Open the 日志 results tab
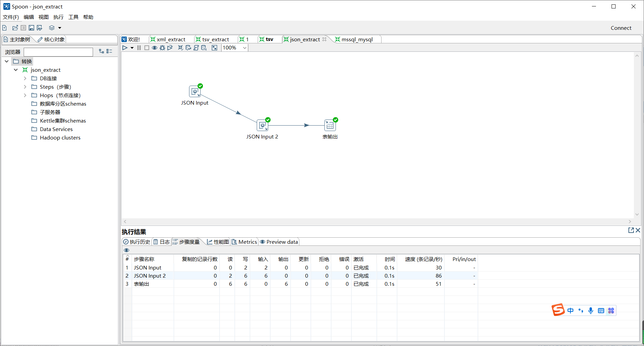This screenshot has width=644, height=346. (161, 242)
